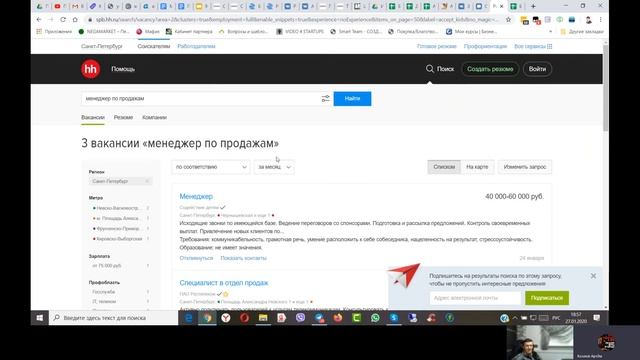
Task: Select the 'Работодателям' top navigation item
Action: tap(196, 46)
